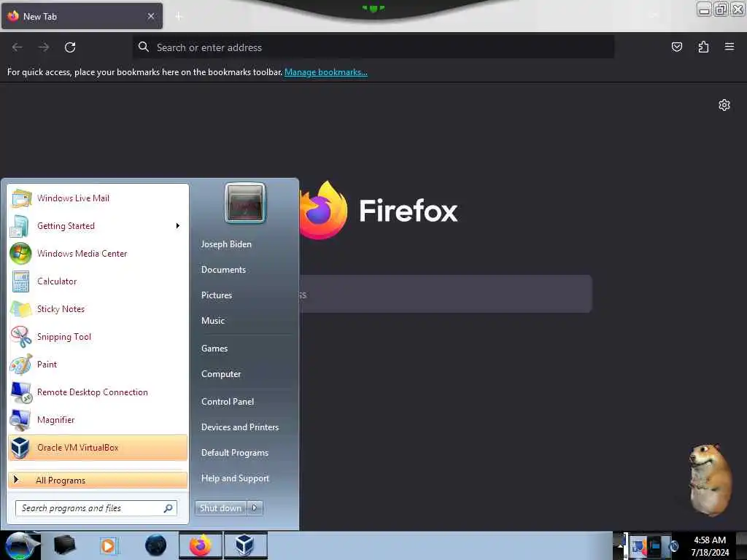Viewport: 747px width, 560px height.
Task: Open Documents from Start menu
Action: (x=223, y=270)
